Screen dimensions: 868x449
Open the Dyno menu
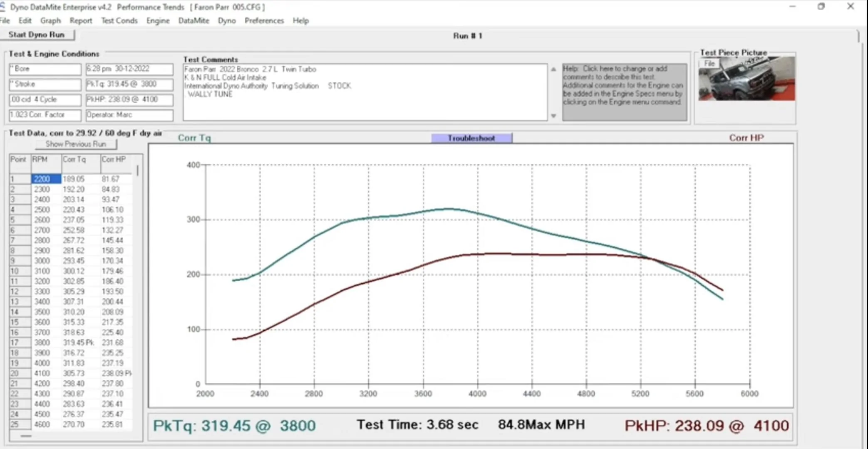click(x=227, y=20)
